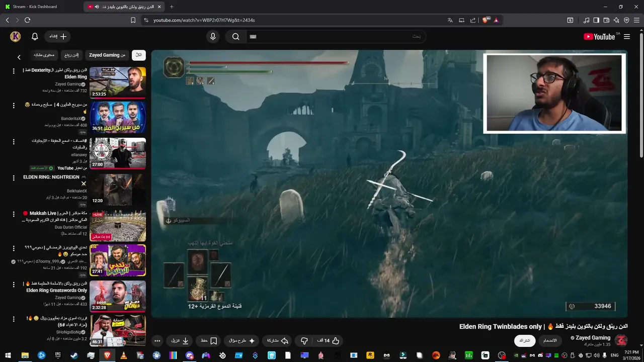
Task: Open the YouTube guide hamburger menu
Action: point(627,37)
